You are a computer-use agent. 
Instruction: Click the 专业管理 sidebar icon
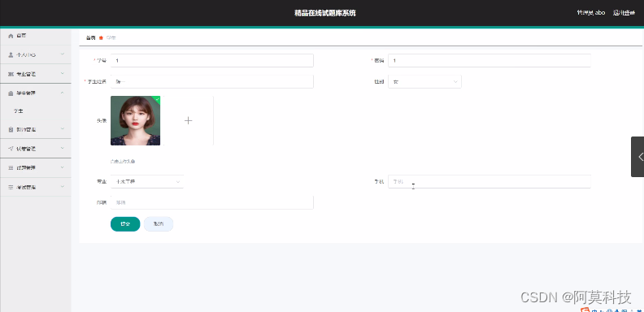coord(11,74)
